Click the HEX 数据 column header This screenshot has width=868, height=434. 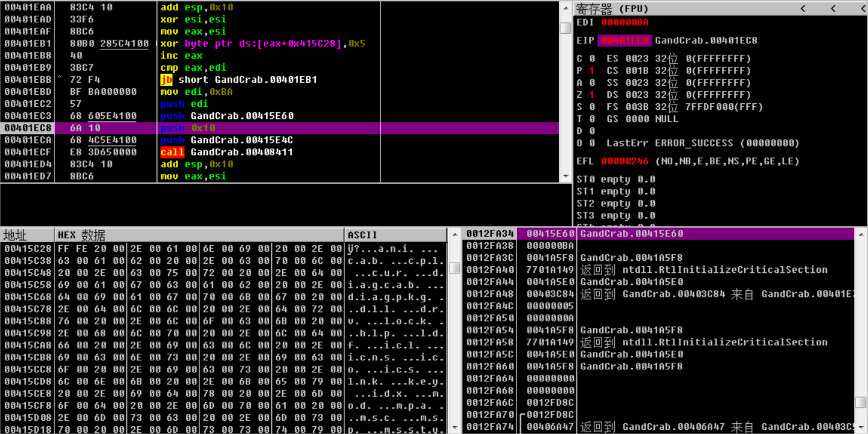(x=199, y=235)
